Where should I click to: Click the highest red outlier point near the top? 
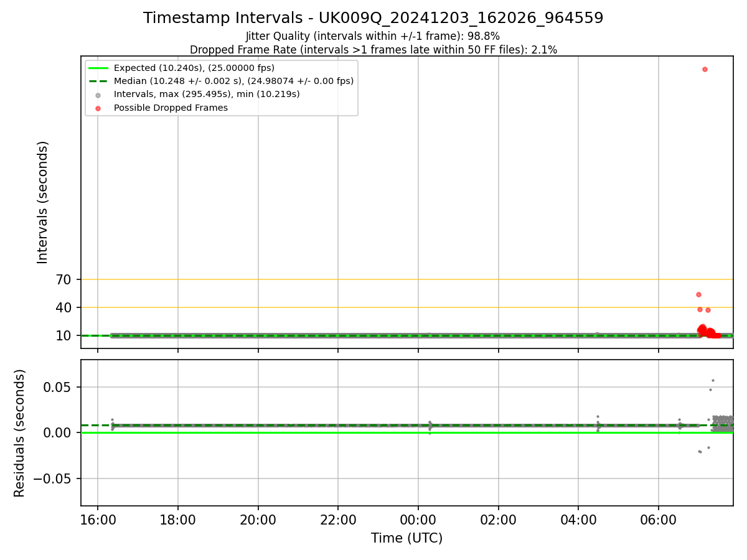[x=705, y=69]
